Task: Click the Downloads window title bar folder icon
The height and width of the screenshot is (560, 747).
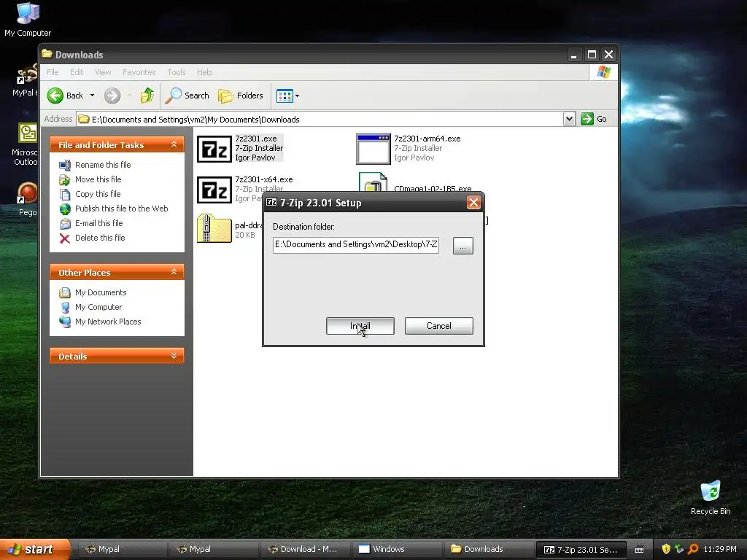Action: (47, 54)
